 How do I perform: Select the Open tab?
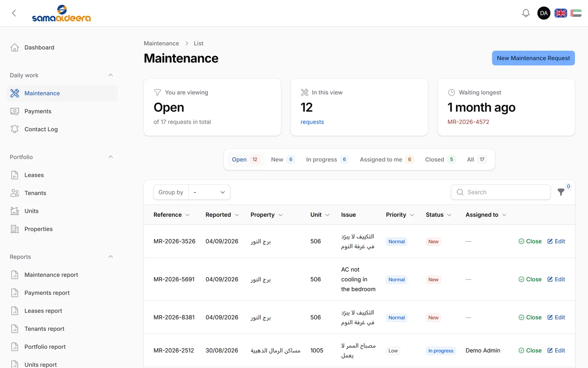(245, 159)
